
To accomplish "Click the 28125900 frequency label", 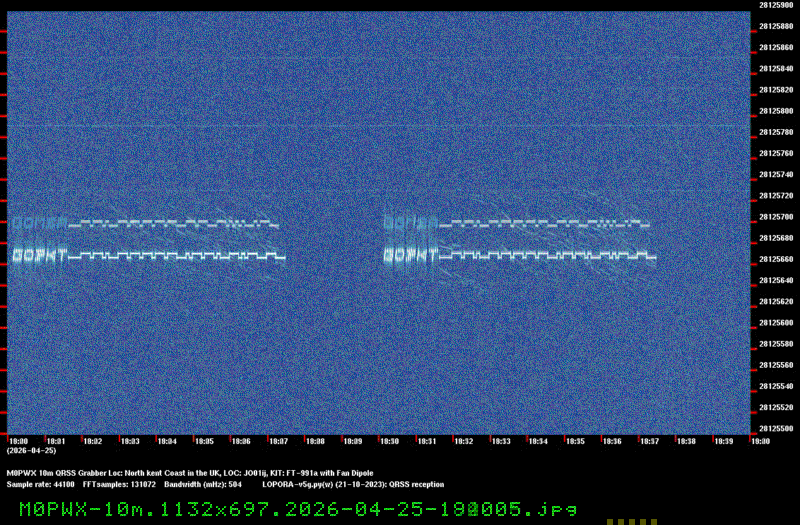I will pyautogui.click(x=776, y=5).
